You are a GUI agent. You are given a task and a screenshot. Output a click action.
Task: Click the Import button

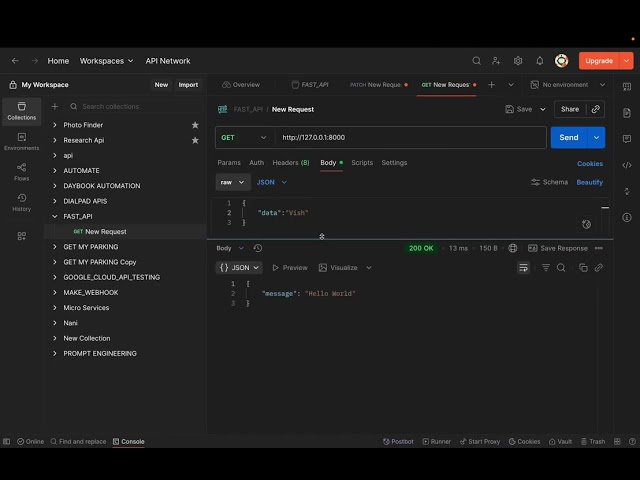(x=188, y=85)
